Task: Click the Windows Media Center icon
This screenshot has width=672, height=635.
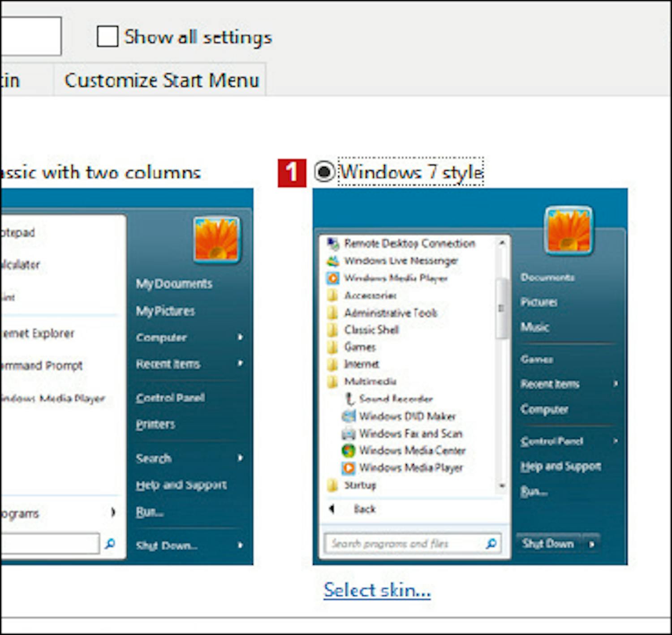Action: [348, 451]
